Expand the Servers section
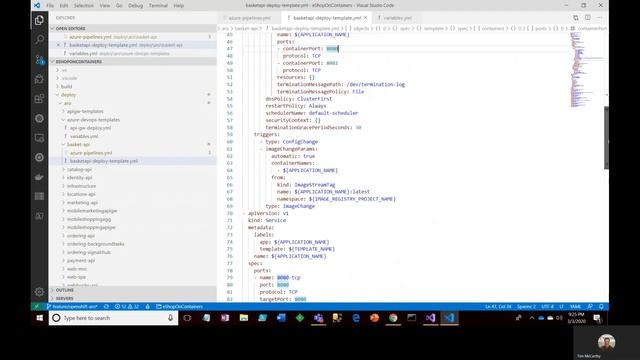The width and height of the screenshot is (640, 360). click(x=133, y=298)
